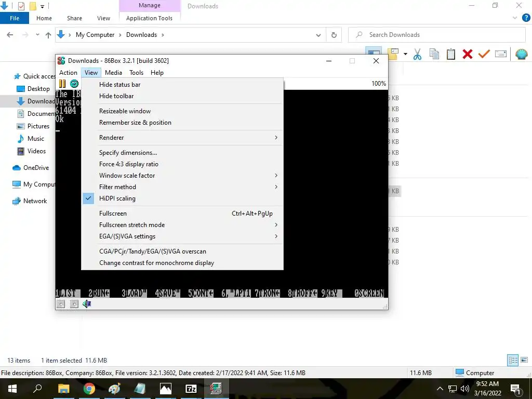Expand Fullscreen stretch mode submenu
Screen dimensions: 532x399
pyautogui.click(x=182, y=225)
